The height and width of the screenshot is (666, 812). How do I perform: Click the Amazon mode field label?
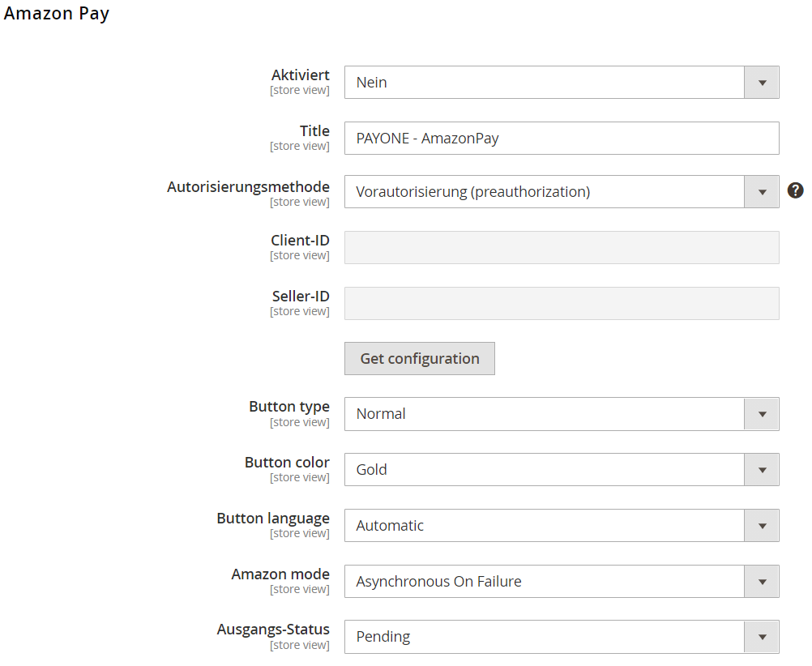point(280,574)
